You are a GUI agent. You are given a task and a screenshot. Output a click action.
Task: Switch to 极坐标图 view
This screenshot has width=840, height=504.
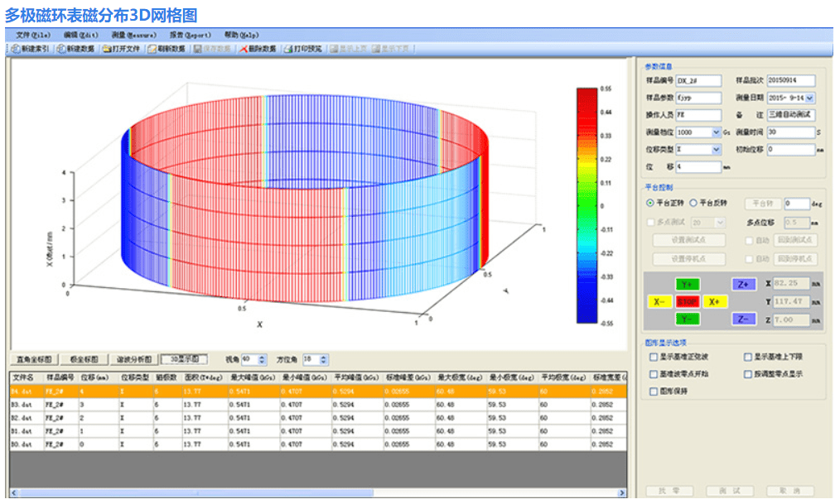[84, 359]
